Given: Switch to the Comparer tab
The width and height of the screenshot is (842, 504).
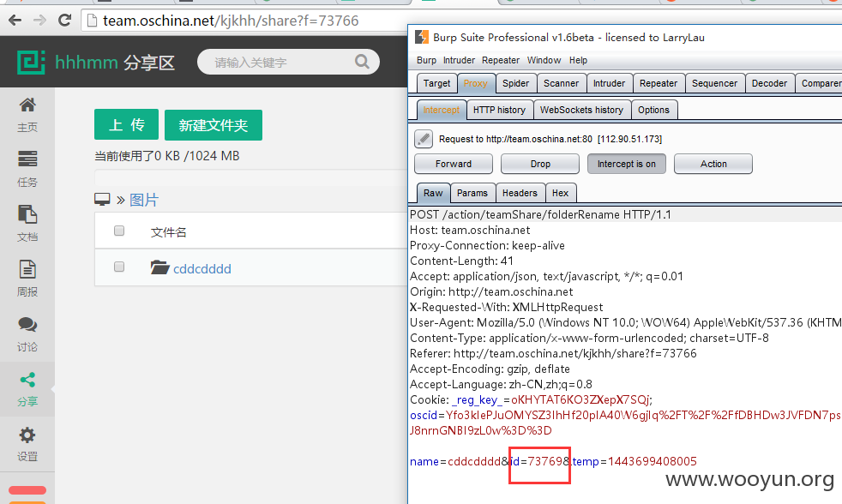Looking at the screenshot, I should pyautogui.click(x=818, y=83).
